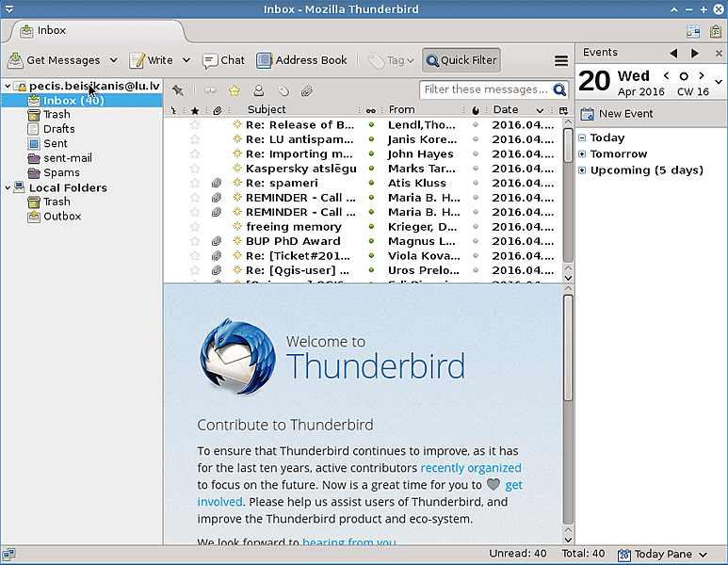Open the sent-mail folder

coord(68,158)
